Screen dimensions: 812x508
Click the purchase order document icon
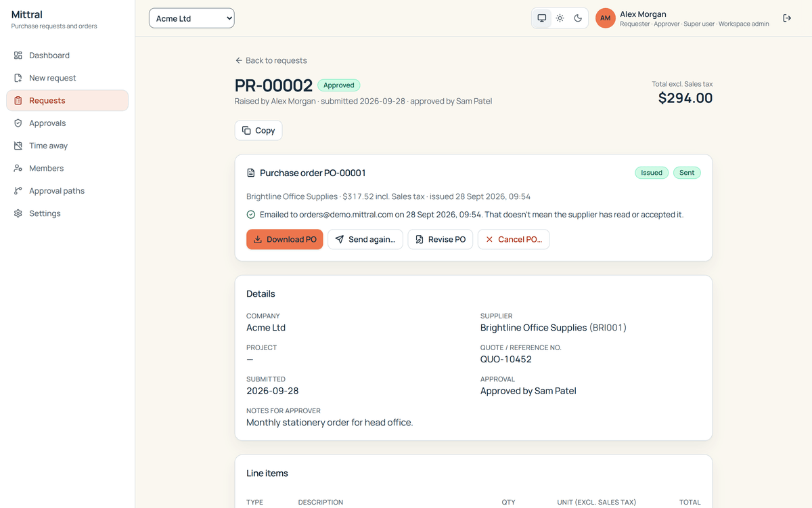coord(251,173)
